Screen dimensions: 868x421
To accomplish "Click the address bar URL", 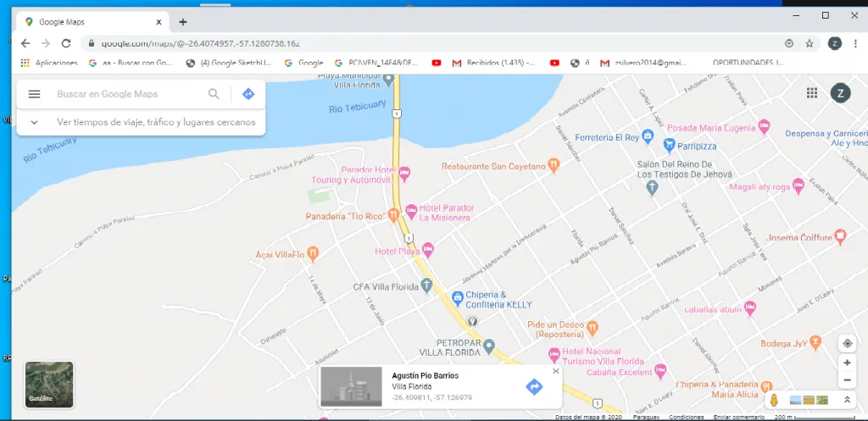I will (201, 43).
